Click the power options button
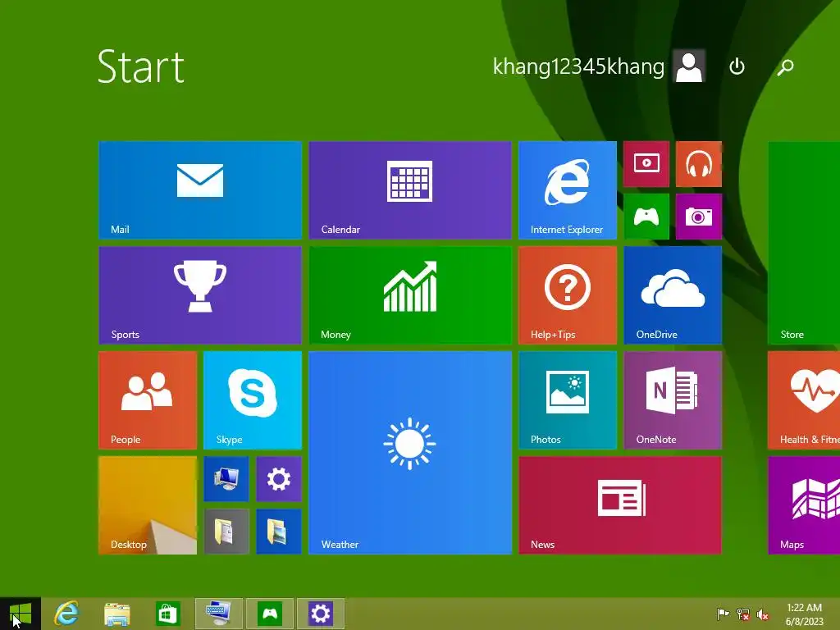Image resolution: width=840 pixels, height=630 pixels. 737,66
